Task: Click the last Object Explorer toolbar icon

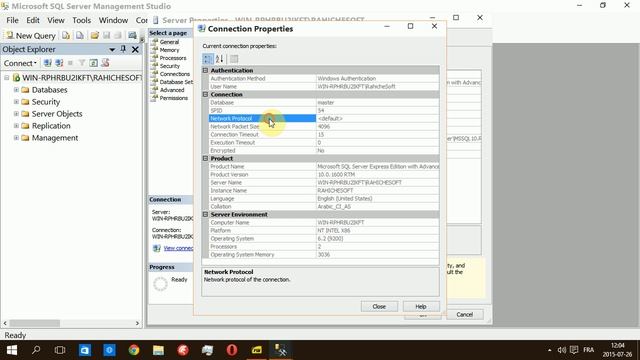Action: pyautogui.click(x=105, y=63)
